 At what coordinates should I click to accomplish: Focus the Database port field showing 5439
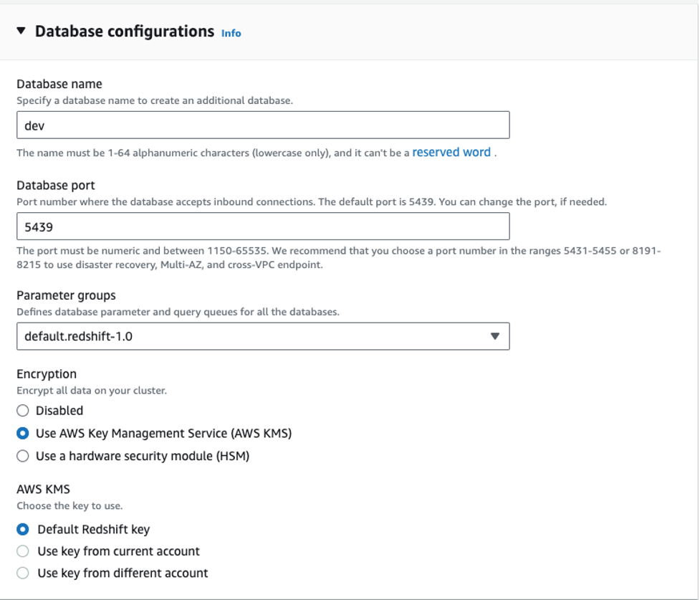click(263, 227)
